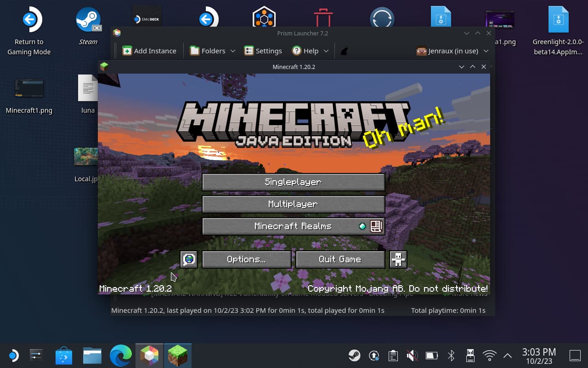Open the file manager in taskbar

pyautogui.click(x=92, y=356)
